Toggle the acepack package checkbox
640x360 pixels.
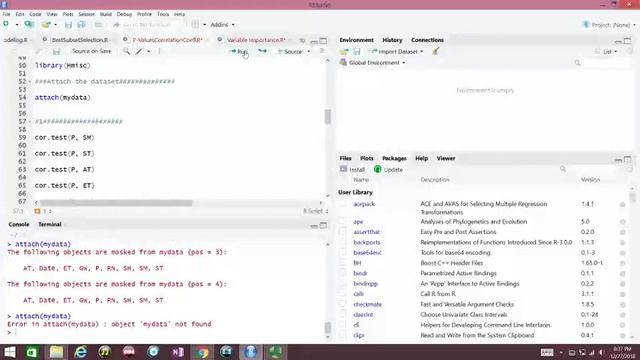point(343,204)
